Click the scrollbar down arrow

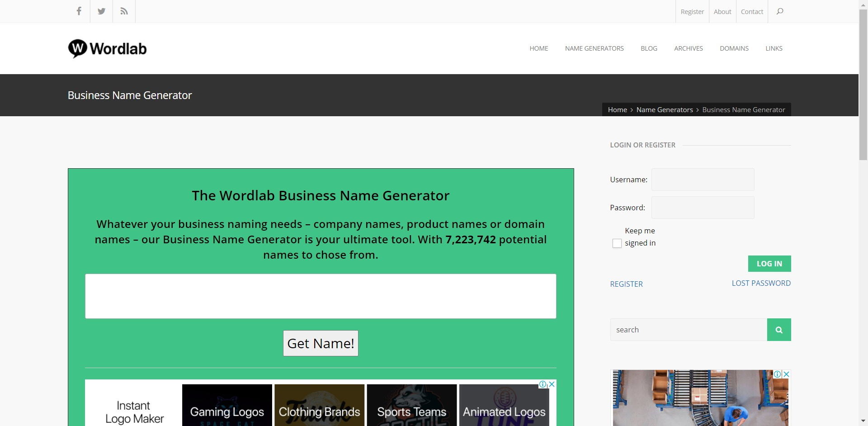[x=863, y=421]
